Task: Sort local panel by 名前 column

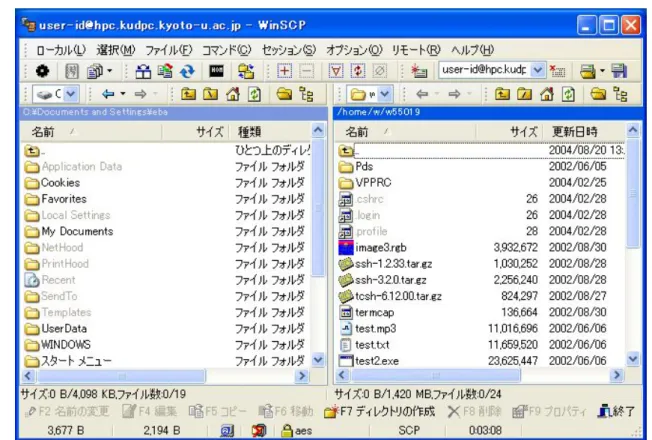Action: (x=91, y=132)
